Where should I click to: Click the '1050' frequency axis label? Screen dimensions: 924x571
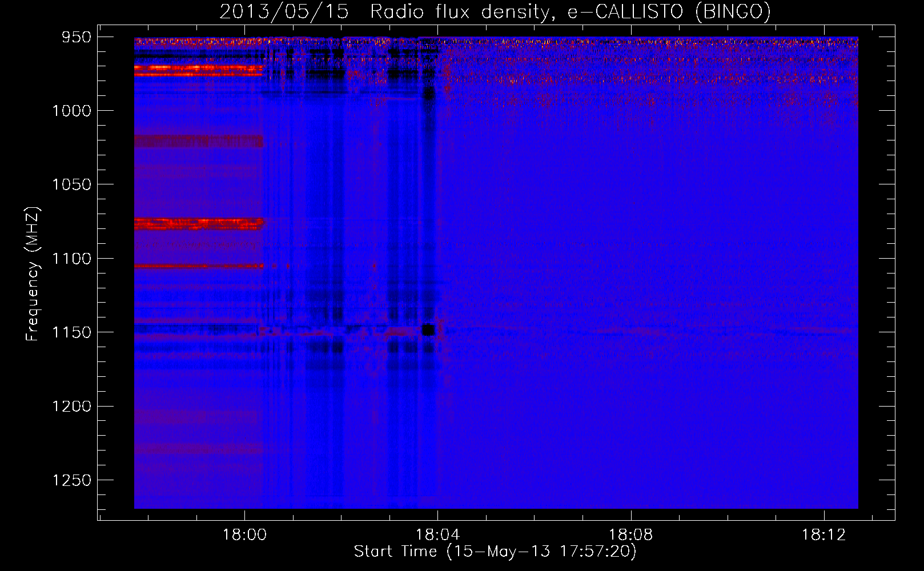[x=72, y=184]
